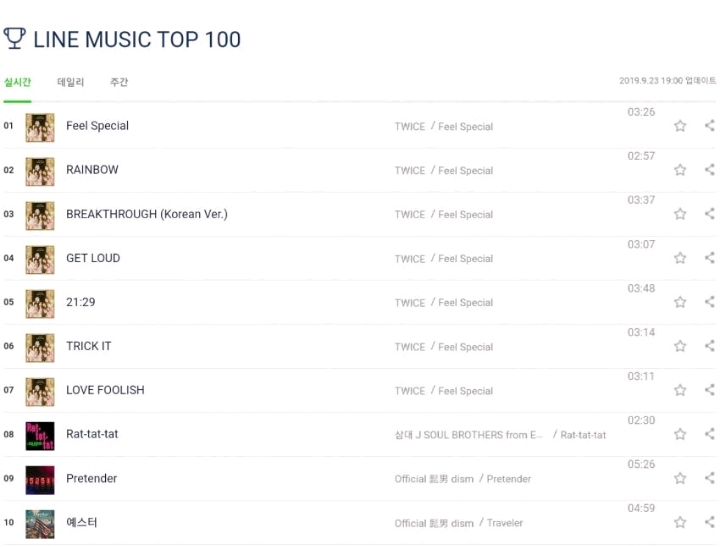Click the trophy icon beside LINE MUSIC TOP 100
The height and width of the screenshot is (547, 720).
[x=15, y=39]
